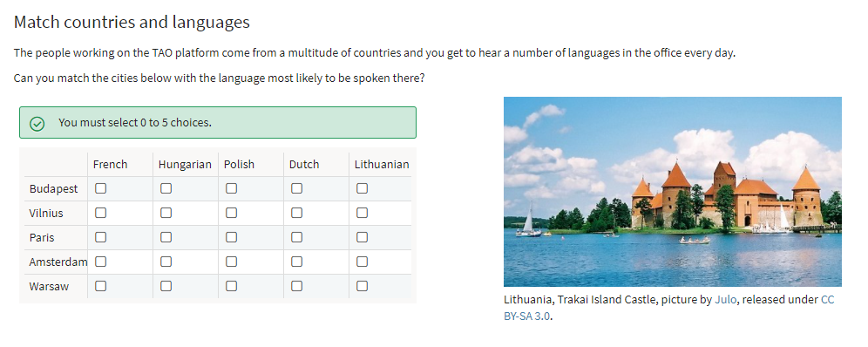Check French for the Budapest row
868x347 pixels.
coord(101,188)
